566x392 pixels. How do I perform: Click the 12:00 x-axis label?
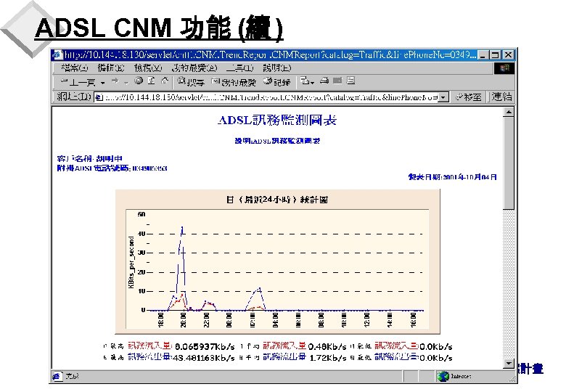[x=367, y=320]
